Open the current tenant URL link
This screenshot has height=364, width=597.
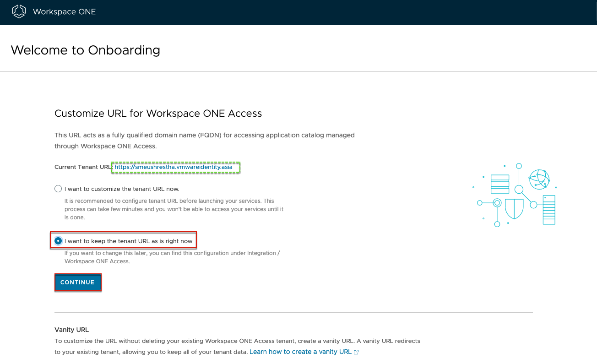coord(174,167)
